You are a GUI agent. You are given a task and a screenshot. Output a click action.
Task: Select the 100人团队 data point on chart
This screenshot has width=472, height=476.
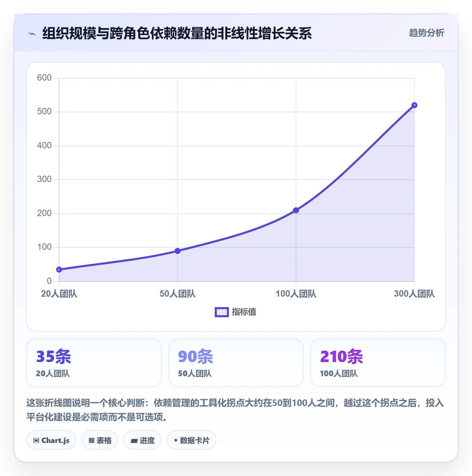coord(296,210)
